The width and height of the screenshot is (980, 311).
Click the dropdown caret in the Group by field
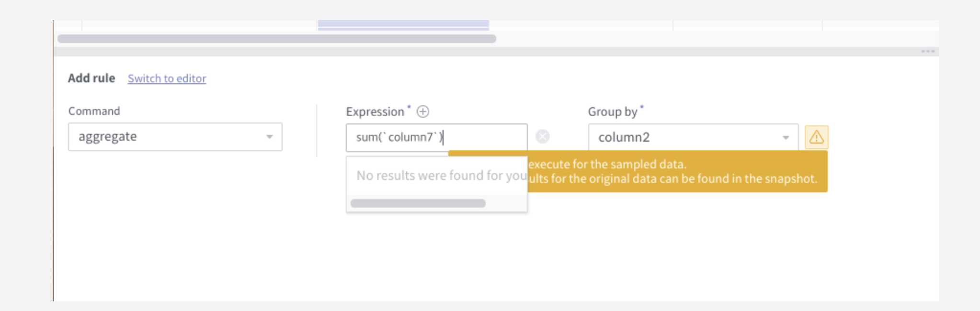pyautogui.click(x=786, y=137)
